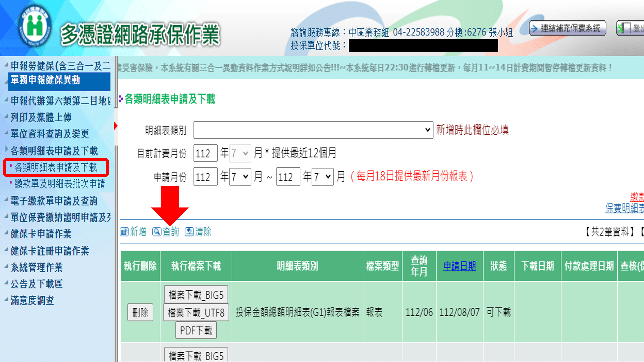Click the PDF下載 button
Screen dimensions: 644x362
click(196, 330)
